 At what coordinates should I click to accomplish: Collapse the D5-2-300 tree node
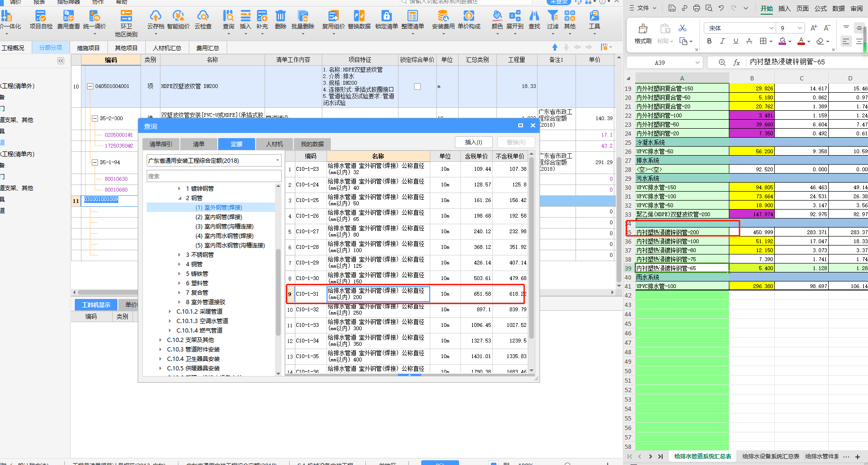[x=95, y=118]
